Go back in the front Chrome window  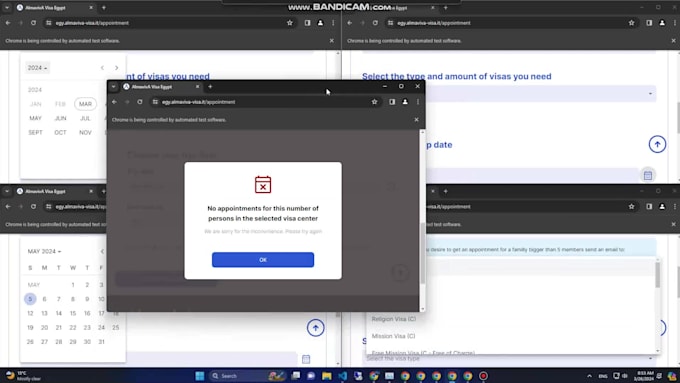[x=114, y=102]
